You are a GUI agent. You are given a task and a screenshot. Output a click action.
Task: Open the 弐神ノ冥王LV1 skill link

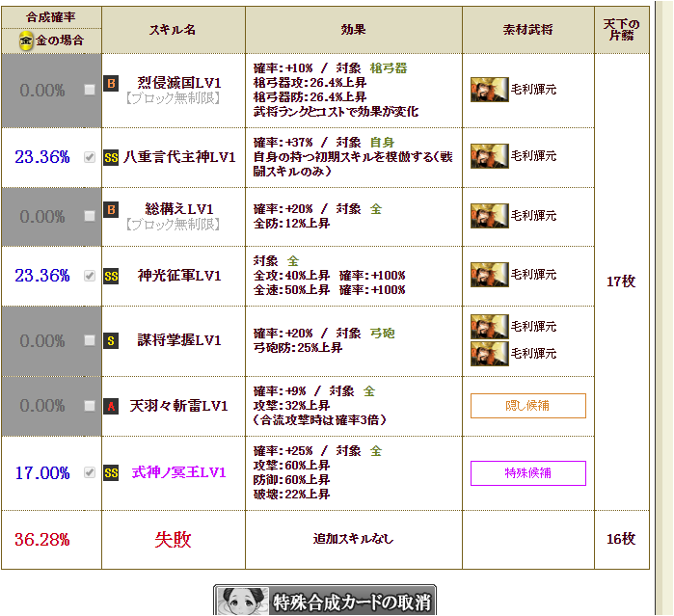178,472
